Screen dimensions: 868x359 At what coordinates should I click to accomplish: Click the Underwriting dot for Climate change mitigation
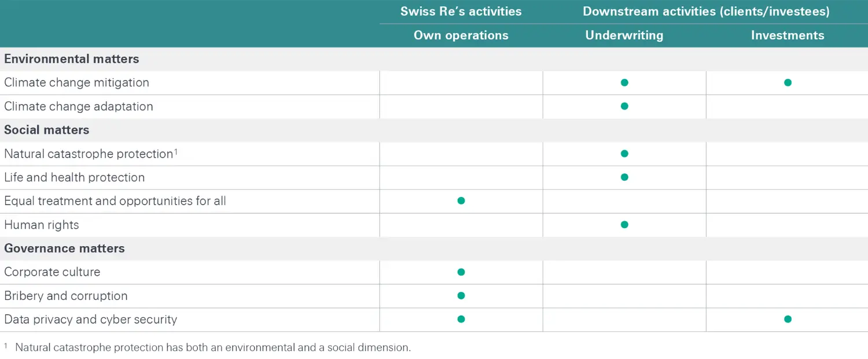coord(624,83)
